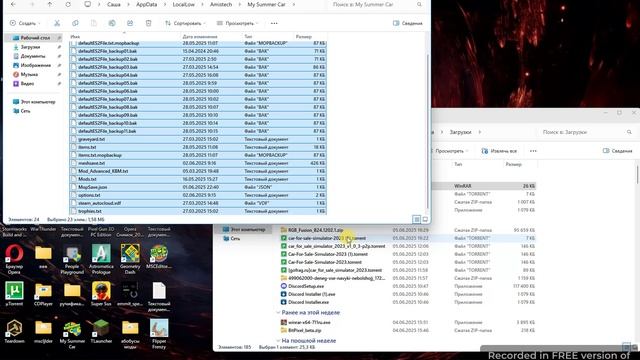Viewport: 640px width, 360px height.
Task: Open Просмотреть dropdown in Загрузки window
Action: tap(450, 151)
